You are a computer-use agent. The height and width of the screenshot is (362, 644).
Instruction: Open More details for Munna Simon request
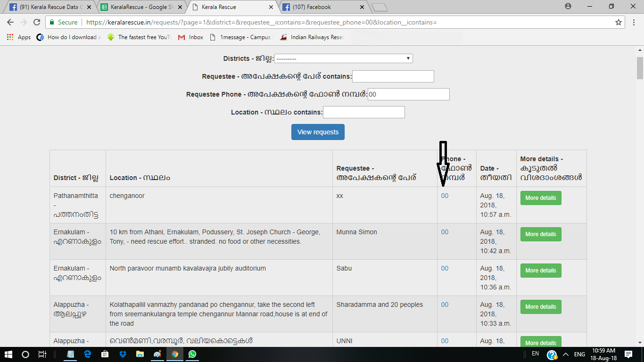coord(540,234)
